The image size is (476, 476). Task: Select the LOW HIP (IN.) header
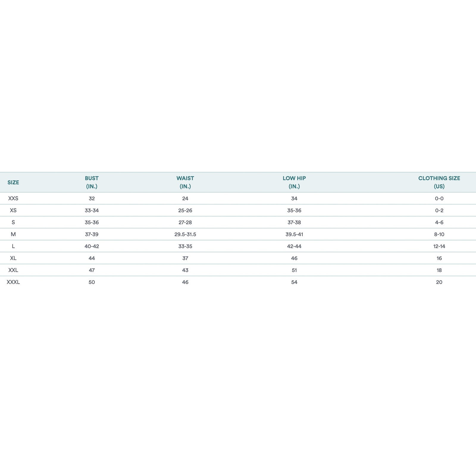[294, 182]
